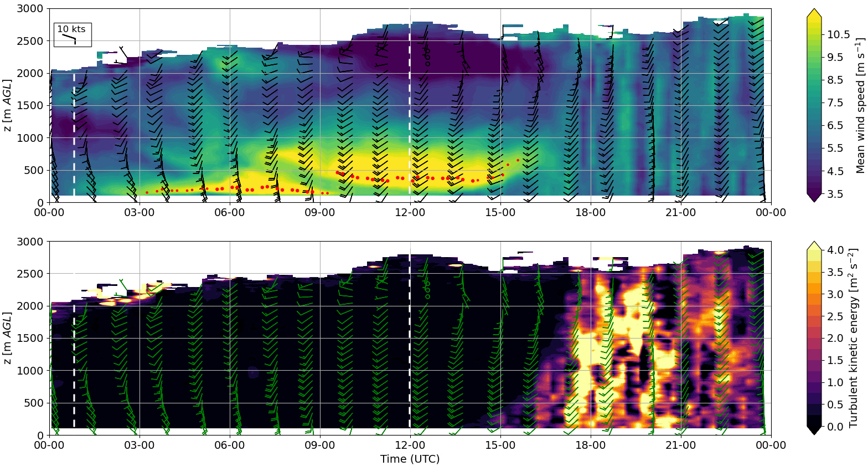Click the 'z [m AGL]' label of the TKE plot
The width and height of the screenshot is (868, 466).
click(7, 338)
